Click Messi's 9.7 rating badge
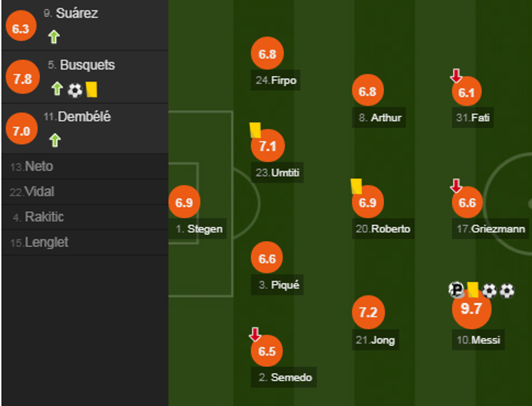 click(x=471, y=309)
